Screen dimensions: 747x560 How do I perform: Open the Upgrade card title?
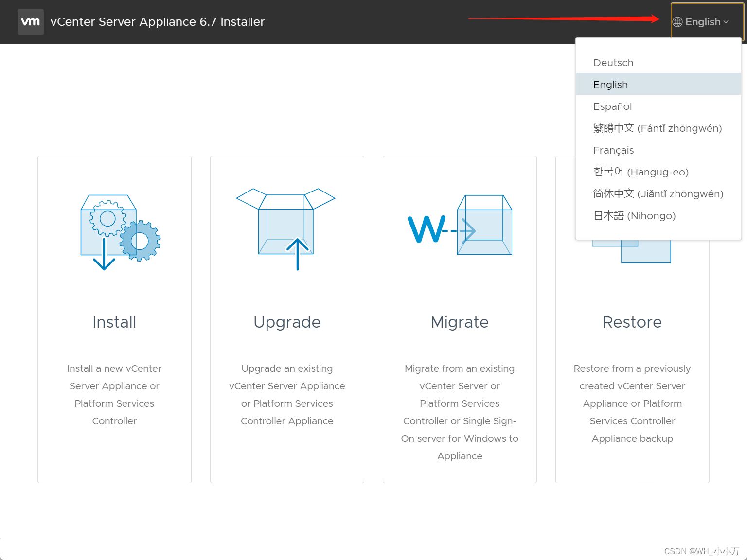[x=287, y=322]
